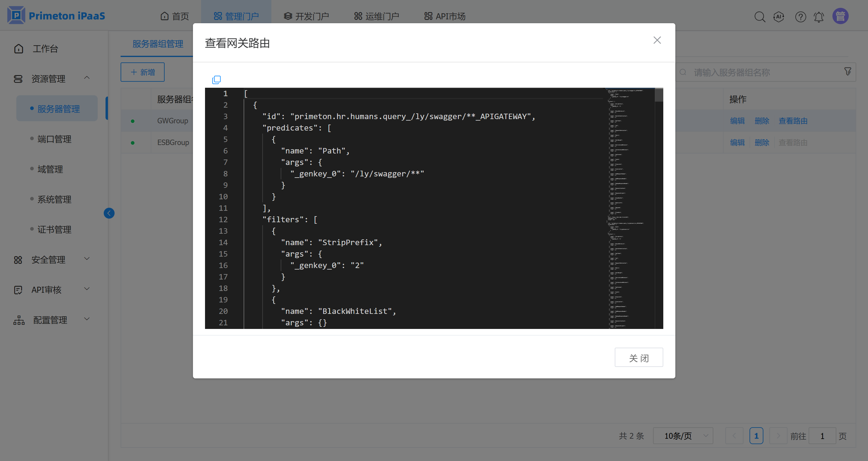Select the 服务器组管理 tab
868x461 pixels.
[x=158, y=44]
